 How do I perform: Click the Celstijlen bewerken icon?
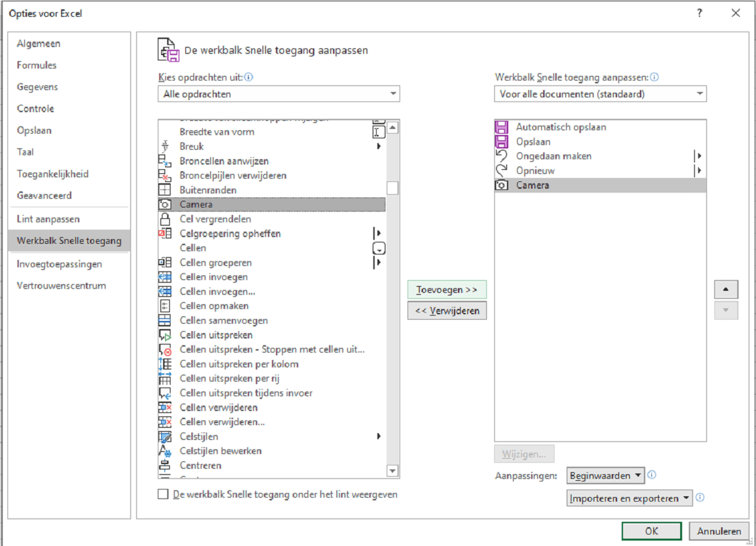tap(165, 451)
